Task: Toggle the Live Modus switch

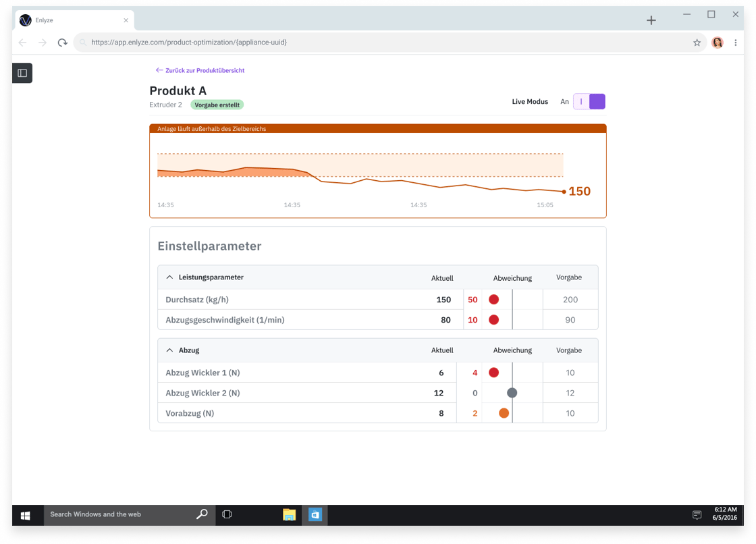Action: [589, 102]
